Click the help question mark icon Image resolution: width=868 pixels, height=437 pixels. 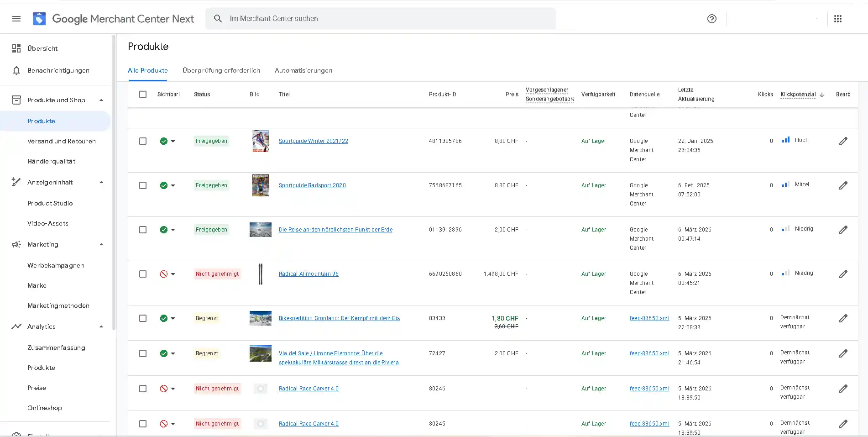[x=711, y=19]
